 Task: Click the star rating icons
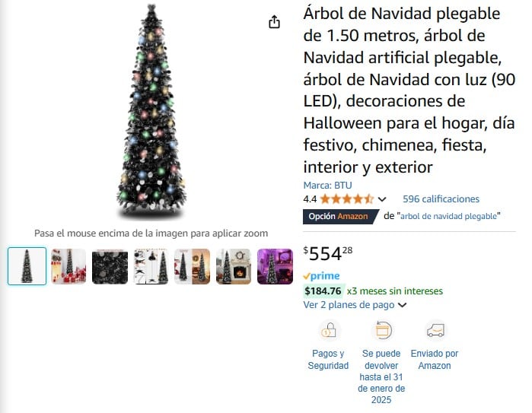(x=346, y=199)
